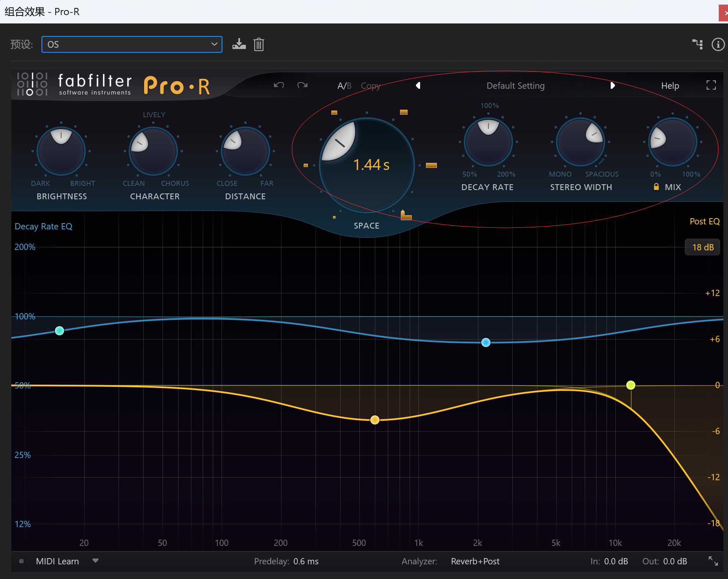Click the CHORUS label

point(175,183)
